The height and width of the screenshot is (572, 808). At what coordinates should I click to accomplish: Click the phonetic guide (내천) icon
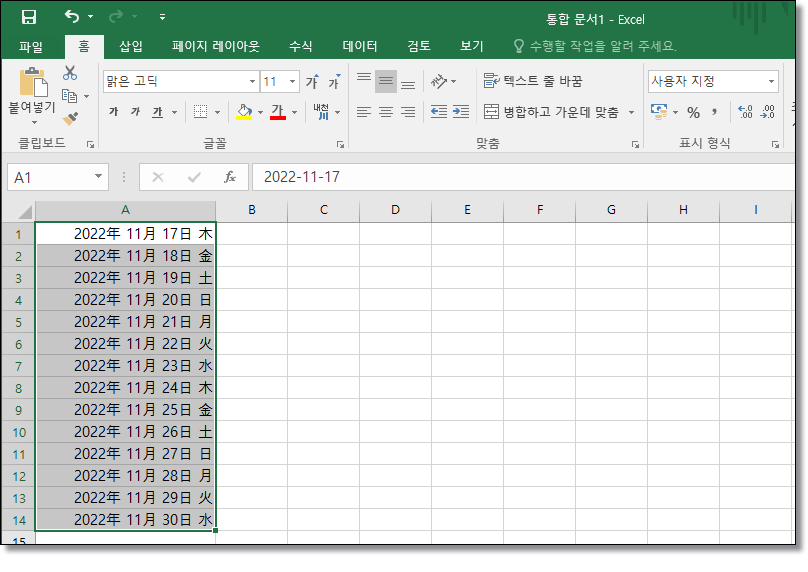coord(321,111)
